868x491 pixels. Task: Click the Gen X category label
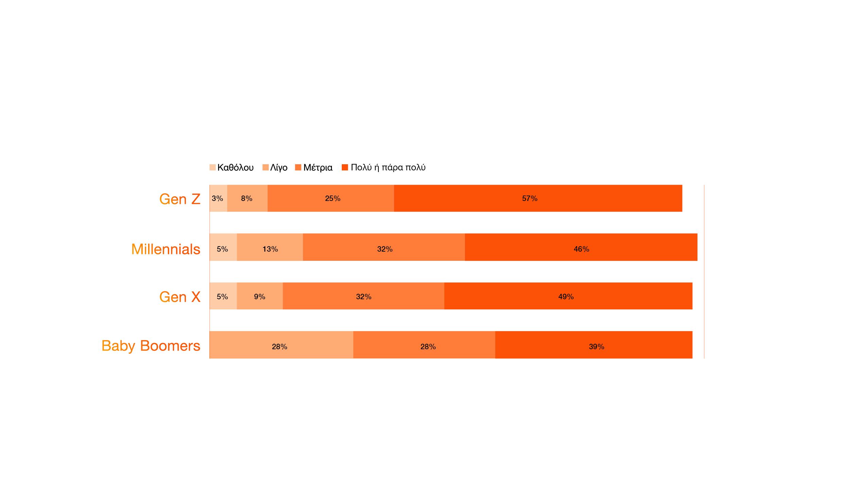click(x=180, y=297)
